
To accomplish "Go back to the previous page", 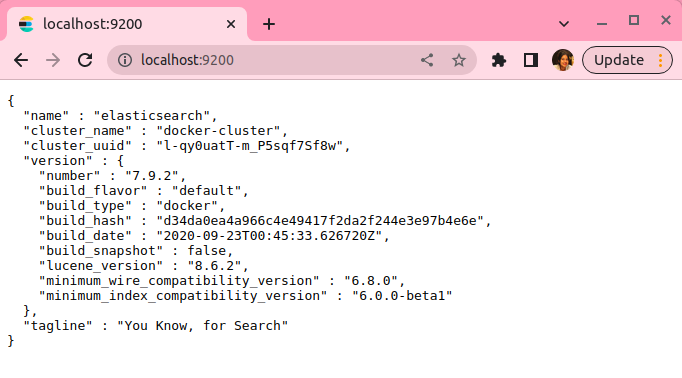I will (21, 60).
